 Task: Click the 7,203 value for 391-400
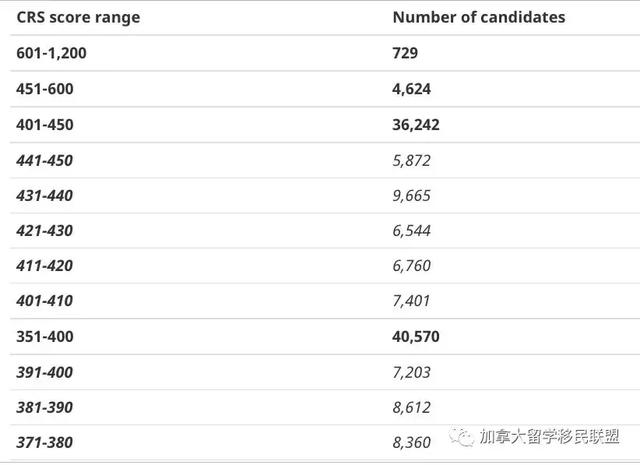[x=411, y=372]
